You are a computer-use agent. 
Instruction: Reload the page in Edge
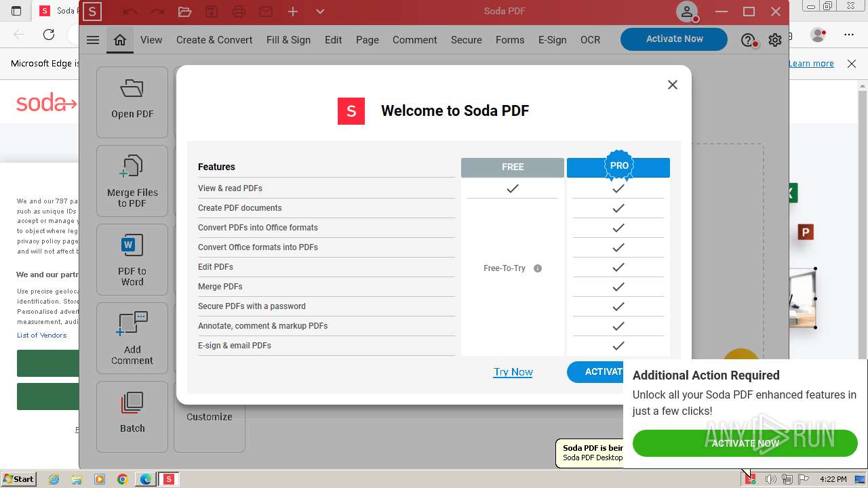49,35
